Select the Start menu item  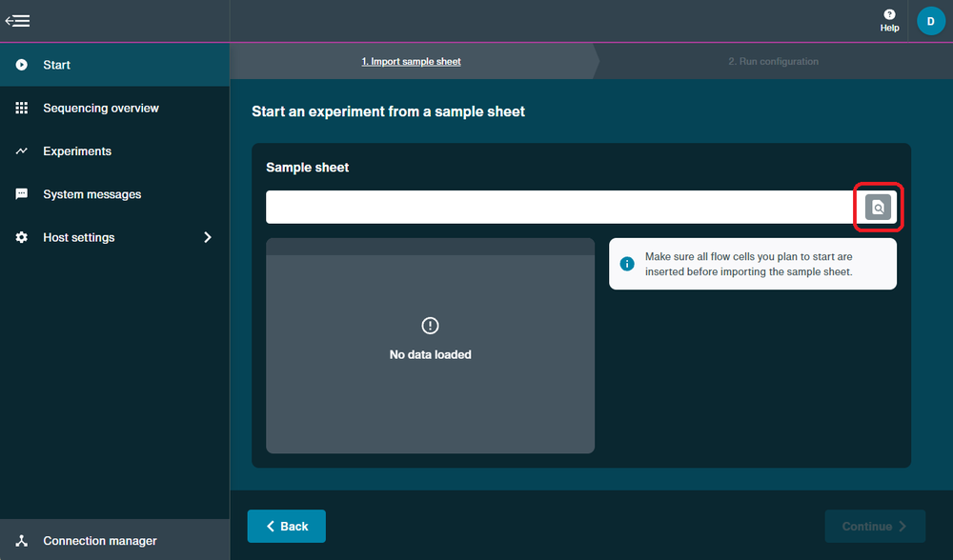115,65
